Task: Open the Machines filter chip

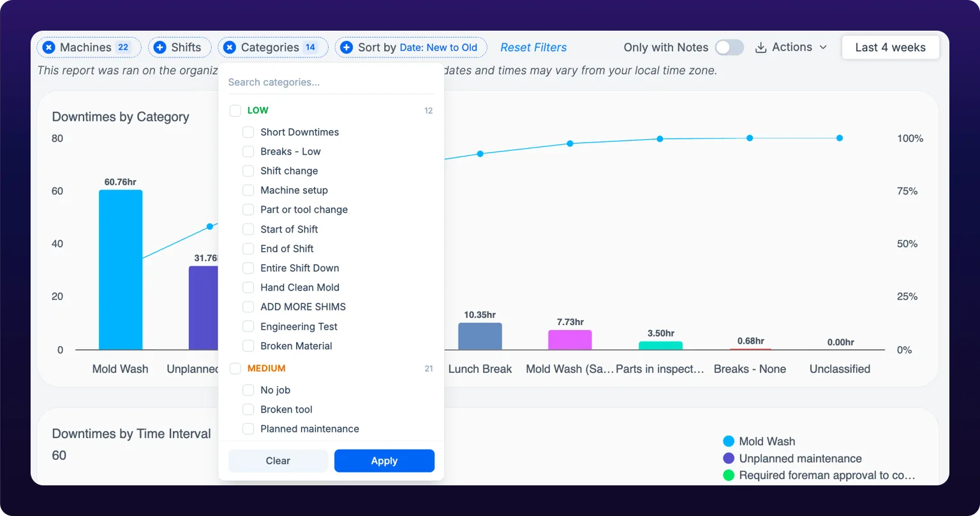Action: [89, 47]
